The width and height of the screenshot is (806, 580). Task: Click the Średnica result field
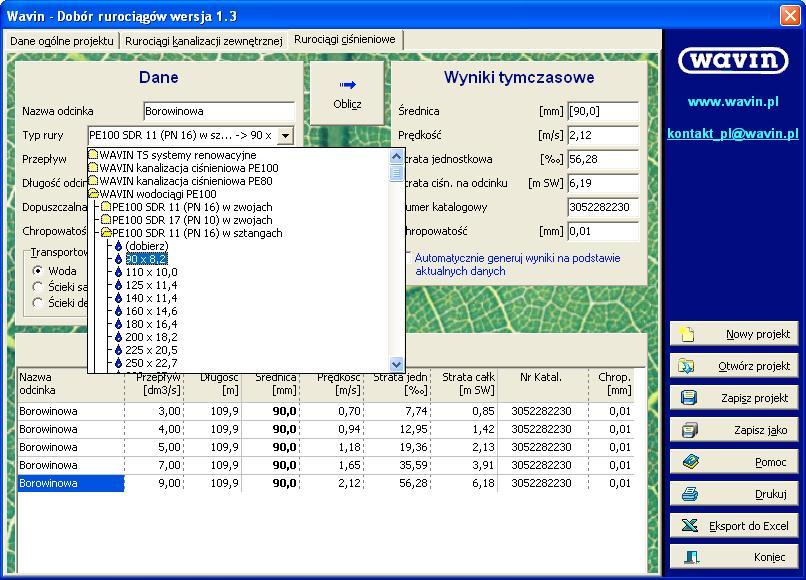point(603,111)
